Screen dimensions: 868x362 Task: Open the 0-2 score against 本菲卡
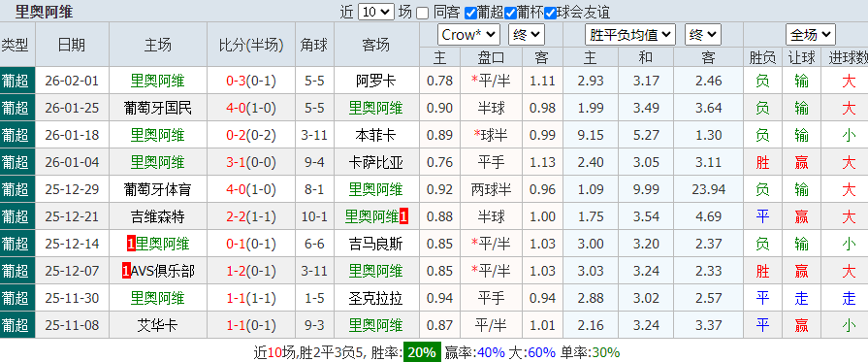click(236, 135)
